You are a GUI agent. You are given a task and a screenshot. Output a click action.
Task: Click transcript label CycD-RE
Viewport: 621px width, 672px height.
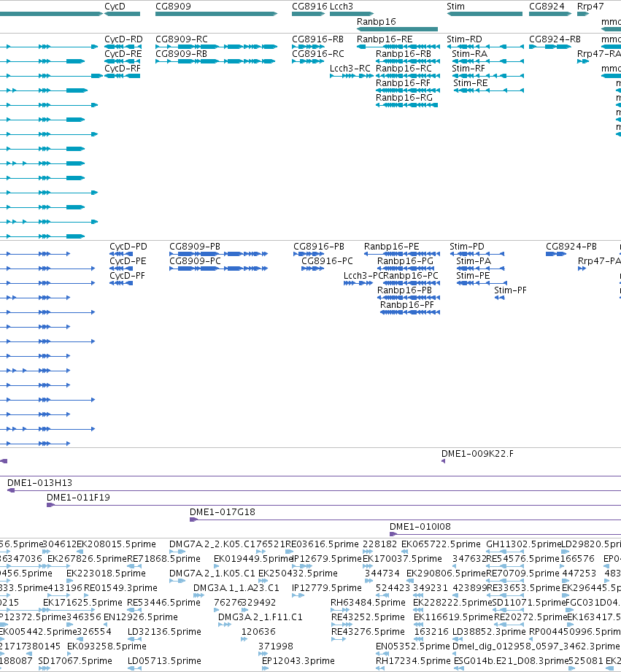click(123, 54)
